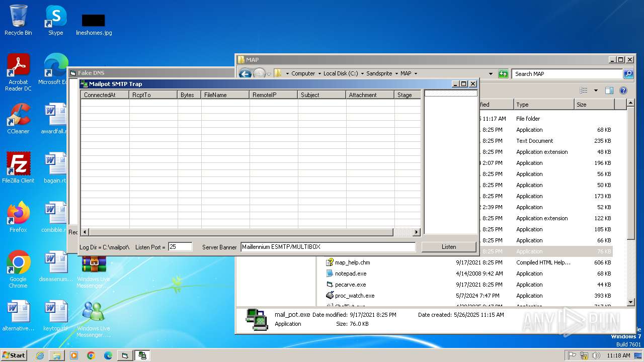The height and width of the screenshot is (362, 644).
Task: Click the Listen button in Mailpot
Action: (449, 247)
